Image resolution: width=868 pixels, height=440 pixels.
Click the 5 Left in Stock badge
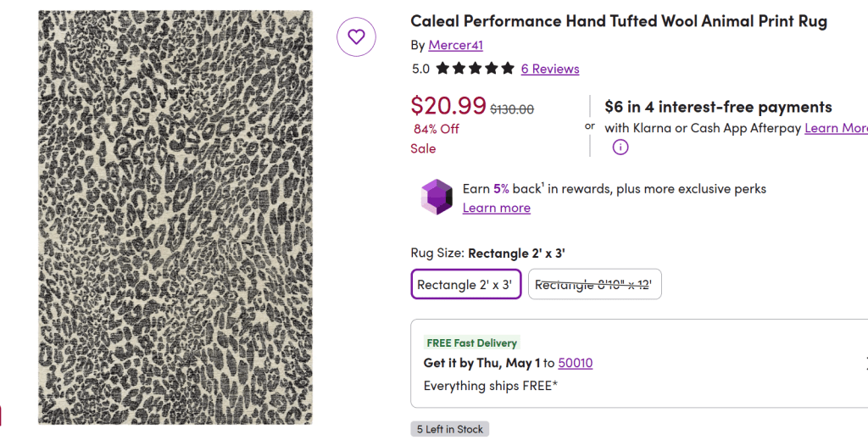(450, 429)
